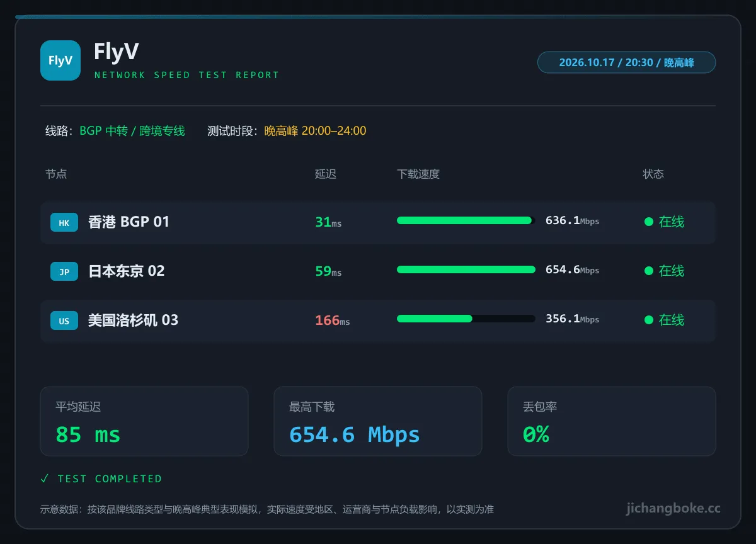This screenshot has width=756, height=544.
Task: Click the 85 ms average latency value
Action: (x=88, y=434)
